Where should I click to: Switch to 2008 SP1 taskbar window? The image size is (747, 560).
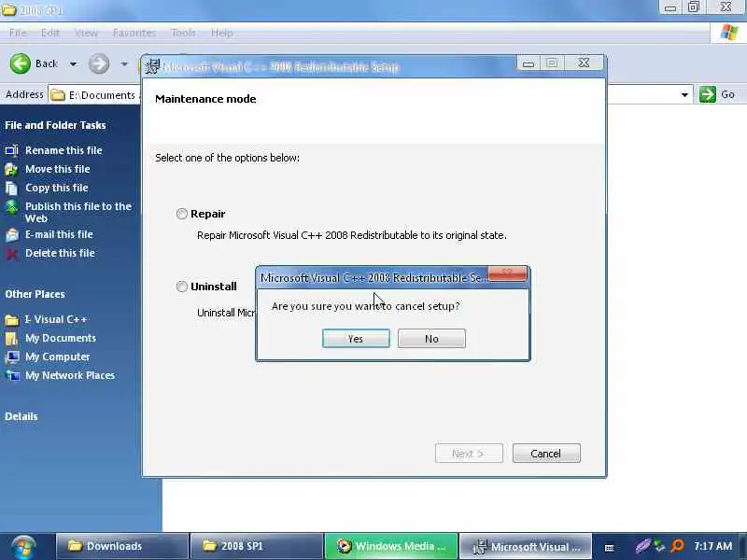pyautogui.click(x=256, y=546)
